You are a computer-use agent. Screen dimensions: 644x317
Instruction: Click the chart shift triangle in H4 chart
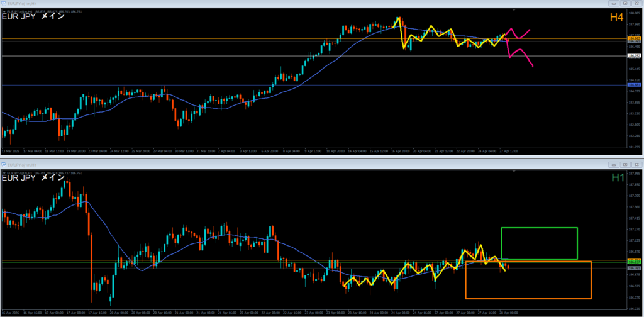(x=514, y=10)
